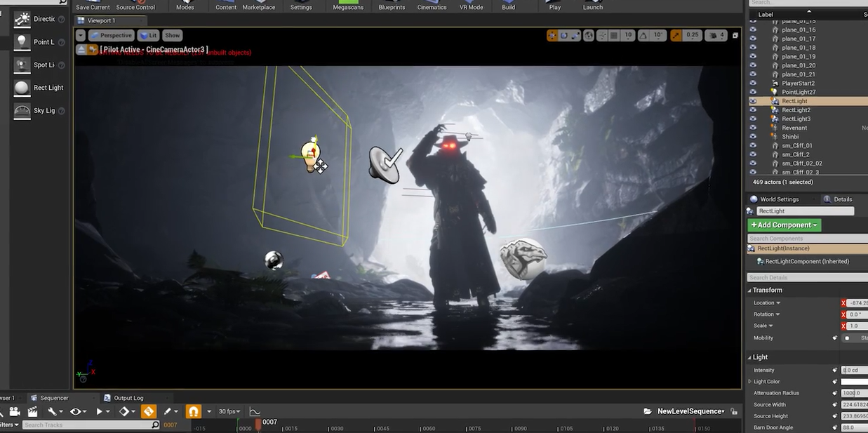Open sequencer wrench general options

56,411
